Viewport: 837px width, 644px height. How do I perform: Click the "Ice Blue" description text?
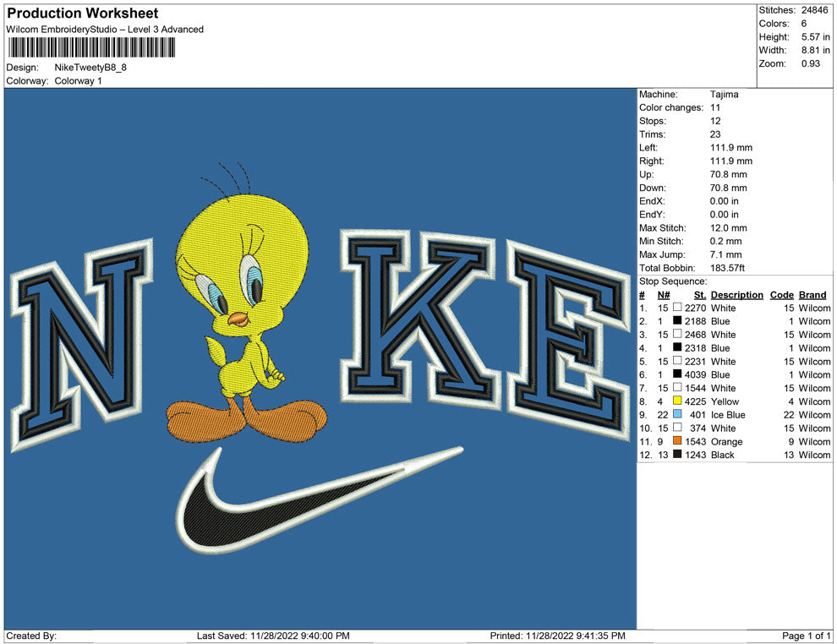click(x=728, y=415)
